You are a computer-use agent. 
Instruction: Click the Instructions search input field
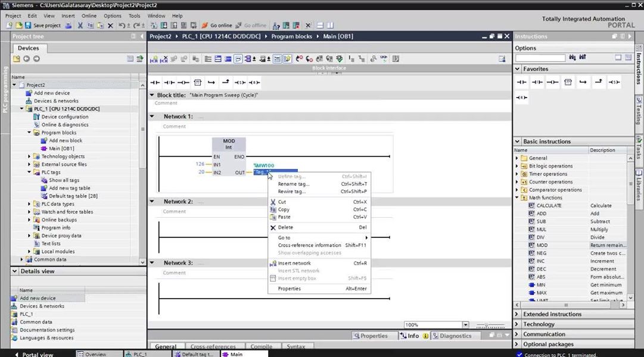(540, 58)
